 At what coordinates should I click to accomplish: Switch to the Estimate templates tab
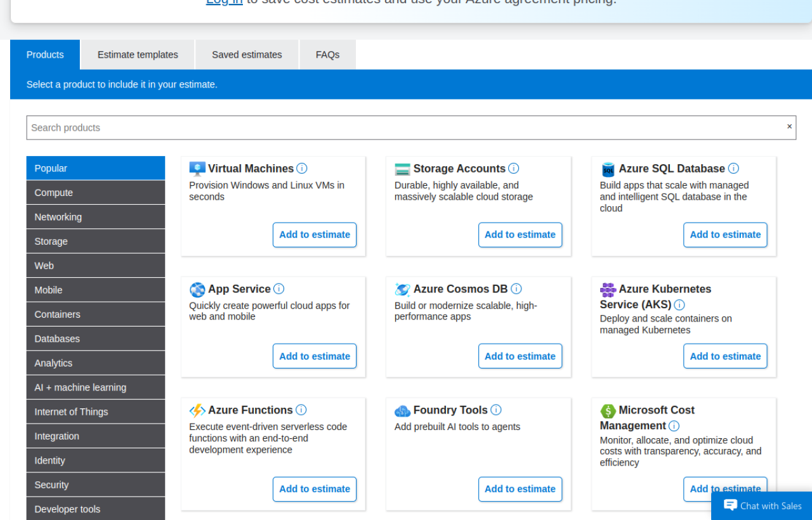click(138, 55)
